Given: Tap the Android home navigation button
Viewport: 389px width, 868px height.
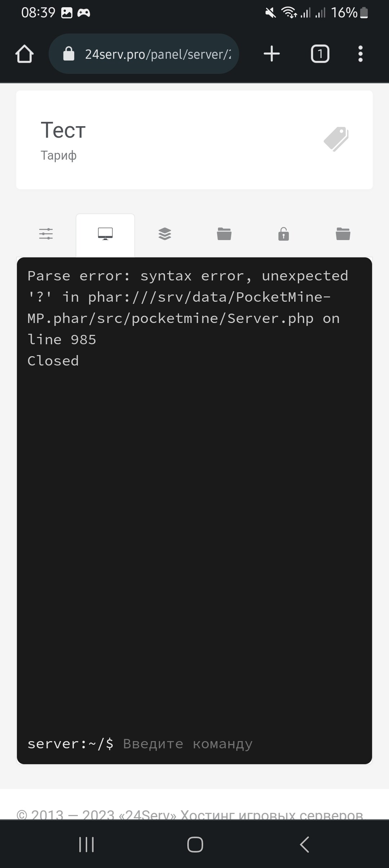Looking at the screenshot, I should click(195, 845).
